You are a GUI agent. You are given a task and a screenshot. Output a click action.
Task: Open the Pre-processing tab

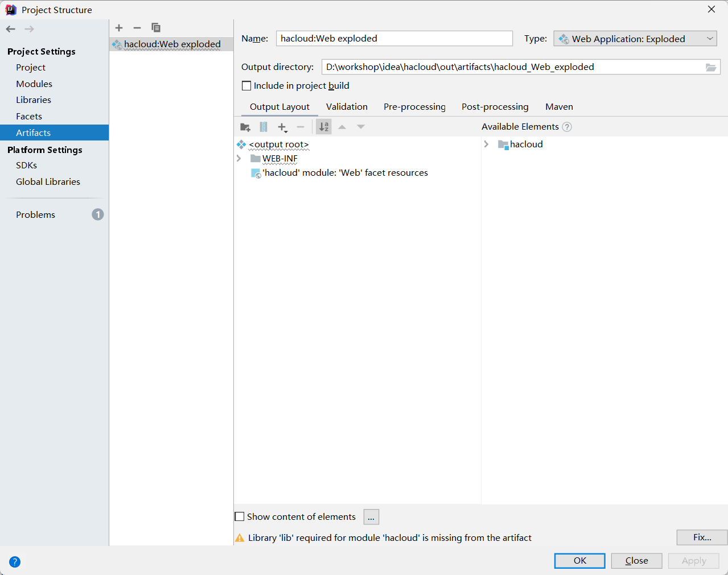click(414, 107)
